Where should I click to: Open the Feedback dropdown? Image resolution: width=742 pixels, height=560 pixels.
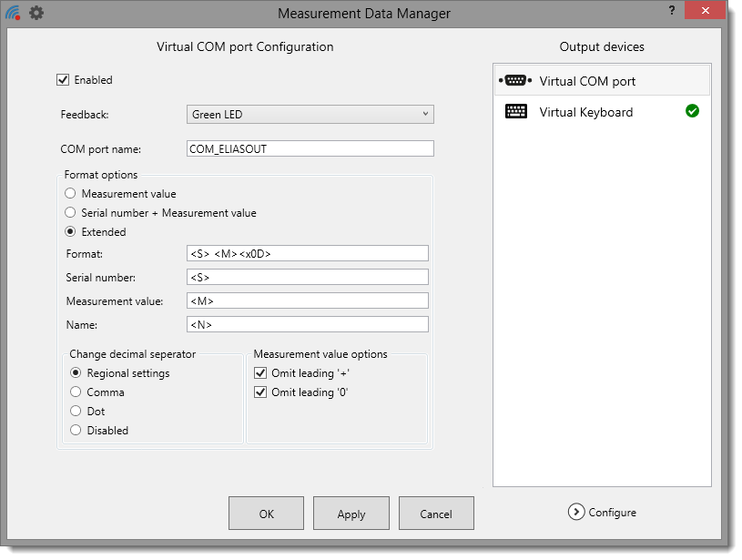tap(310, 115)
